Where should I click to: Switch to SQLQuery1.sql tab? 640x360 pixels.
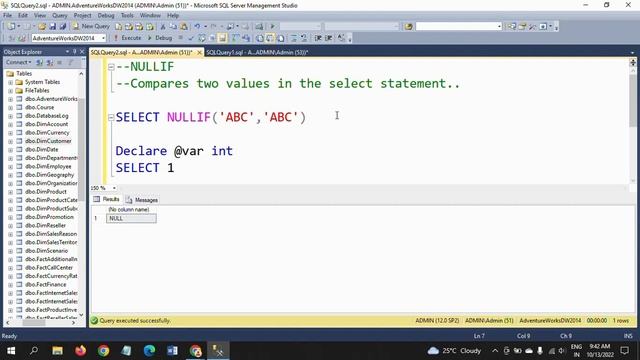[257, 53]
